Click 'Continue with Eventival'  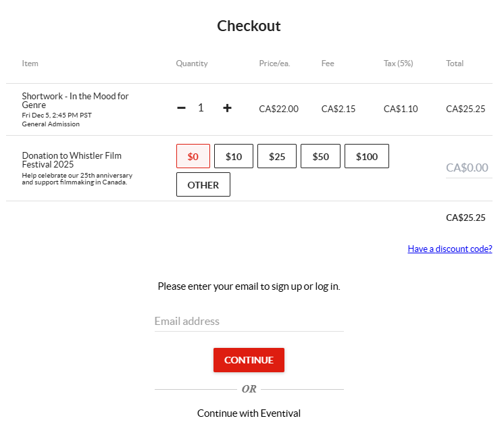coord(249,413)
